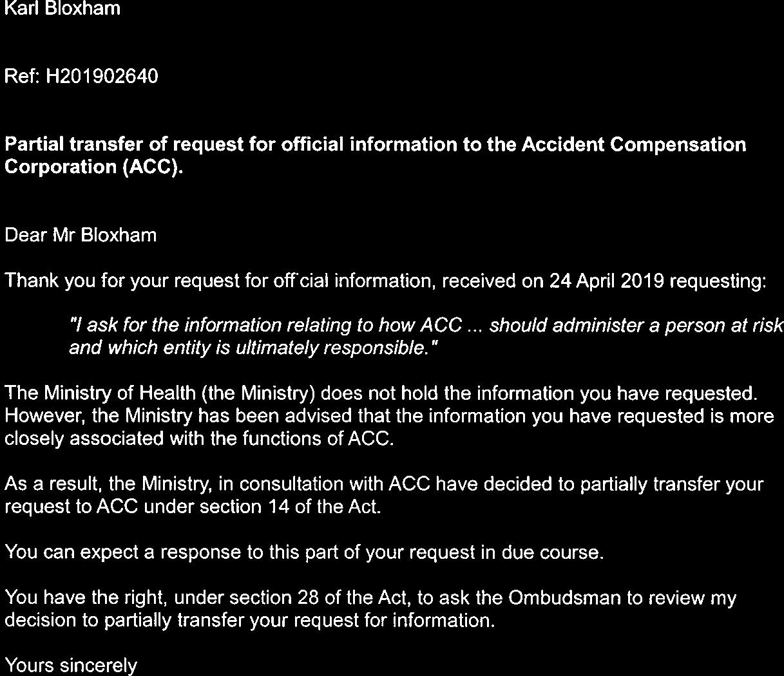784x676 pixels.
Task: Click the sentence "You can expect a response"
Action: pos(304,552)
